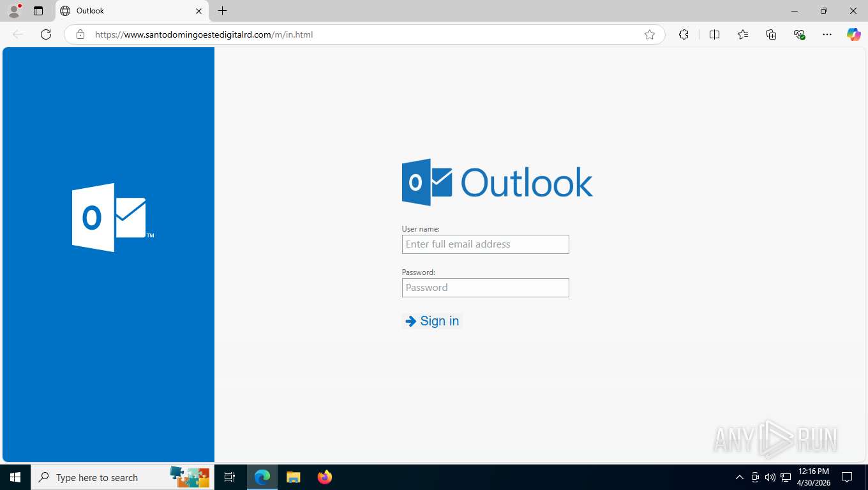Launch Firefox from the taskbar
This screenshot has height=490, width=868.
[x=324, y=477]
